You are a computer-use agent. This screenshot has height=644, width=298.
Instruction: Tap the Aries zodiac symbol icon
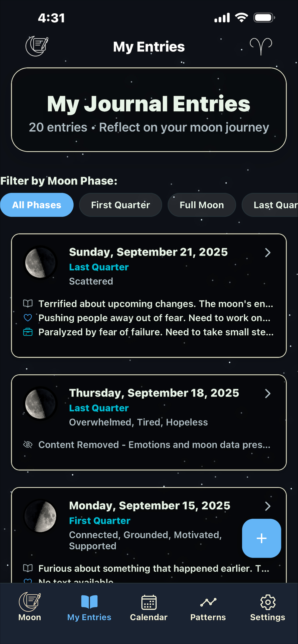click(x=261, y=46)
